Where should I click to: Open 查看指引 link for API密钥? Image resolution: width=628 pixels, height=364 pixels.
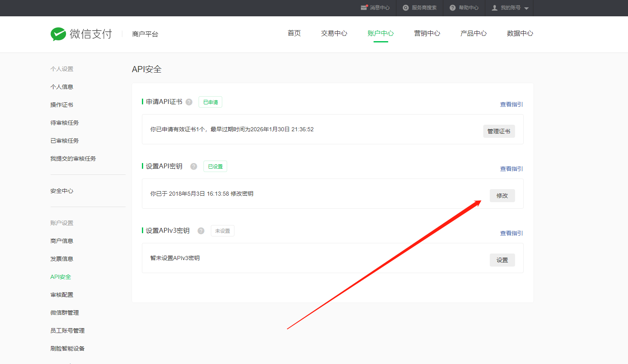point(512,169)
